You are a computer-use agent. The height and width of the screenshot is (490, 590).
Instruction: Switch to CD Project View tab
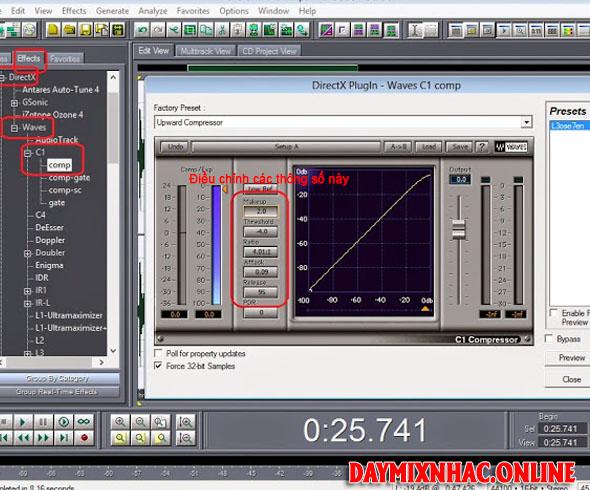[x=269, y=51]
